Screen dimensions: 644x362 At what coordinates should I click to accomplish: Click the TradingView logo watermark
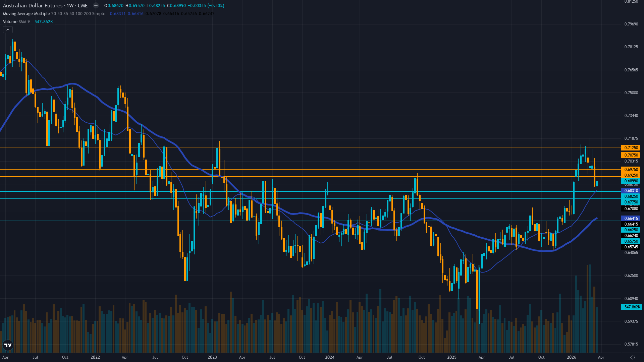click(x=8, y=345)
